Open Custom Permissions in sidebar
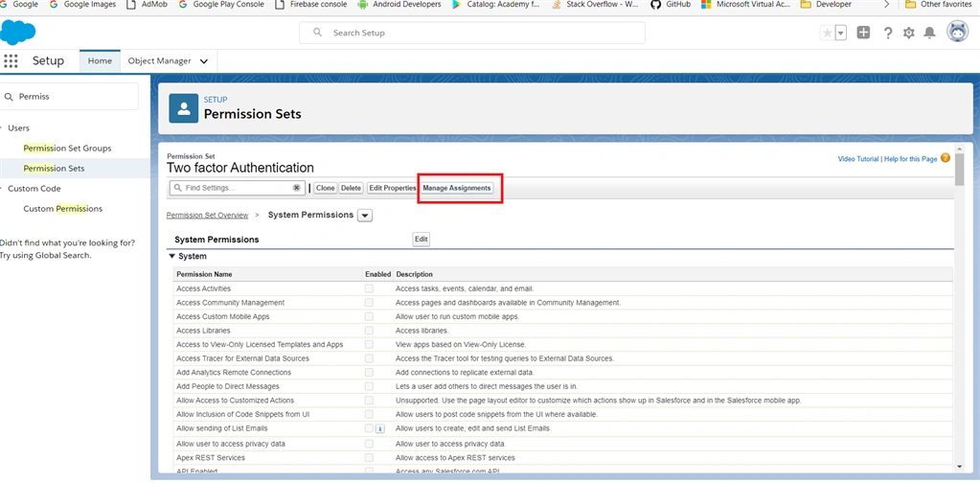The height and width of the screenshot is (483, 980). point(63,209)
